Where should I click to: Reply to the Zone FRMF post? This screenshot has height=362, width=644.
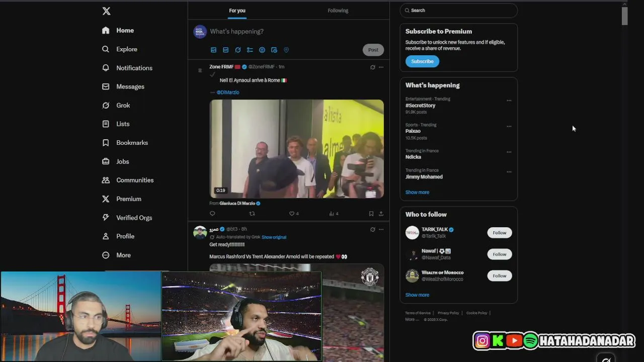212,214
